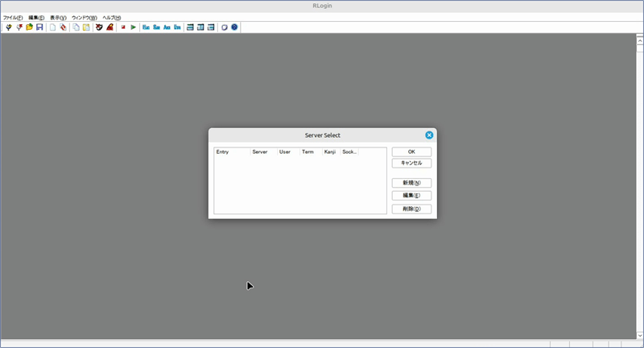The height and width of the screenshot is (348, 644).
Task: Click the first pane layout icon after Utf8
Action: [x=190, y=27]
